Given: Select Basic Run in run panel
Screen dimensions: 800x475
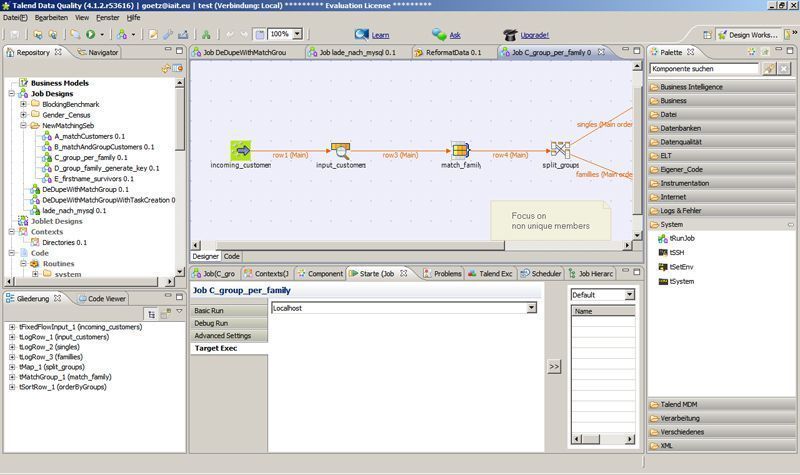Looking at the screenshot, I should [229, 310].
